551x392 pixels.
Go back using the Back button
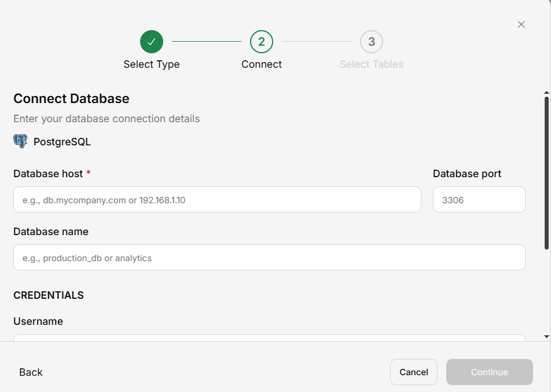click(x=31, y=372)
